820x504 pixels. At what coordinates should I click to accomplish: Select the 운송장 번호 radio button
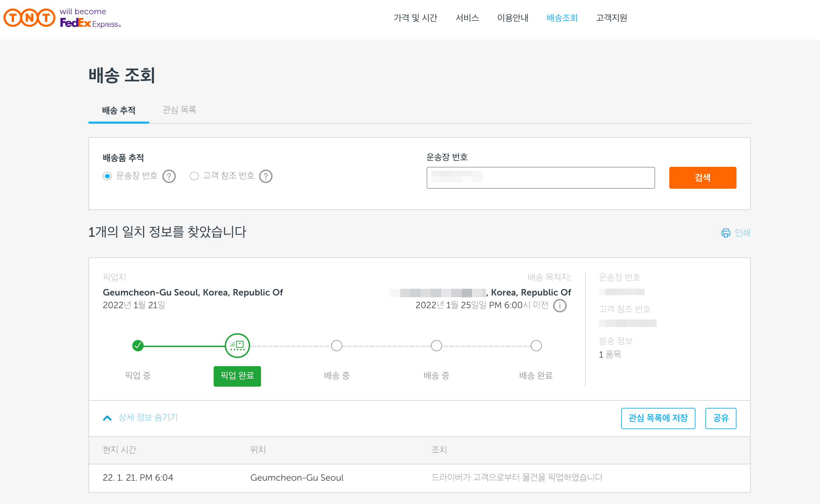pyautogui.click(x=107, y=176)
